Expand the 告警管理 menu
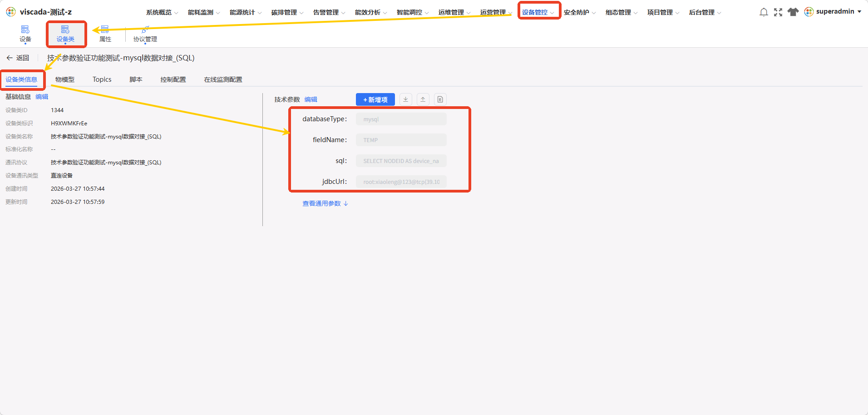 tap(329, 12)
